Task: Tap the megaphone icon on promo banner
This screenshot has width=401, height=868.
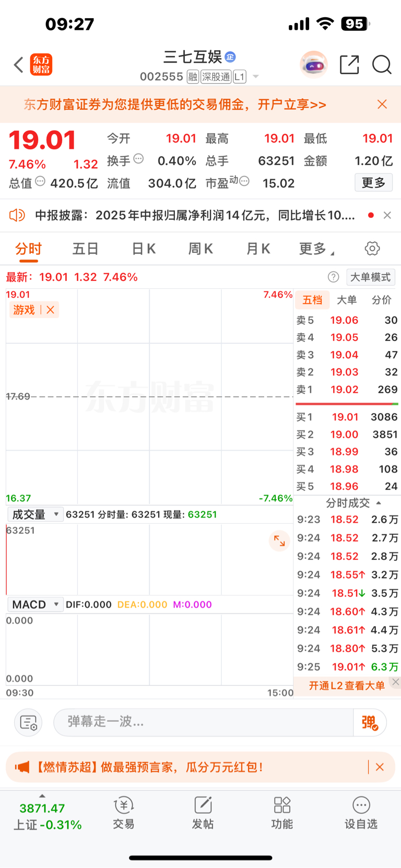Action: pos(22,767)
